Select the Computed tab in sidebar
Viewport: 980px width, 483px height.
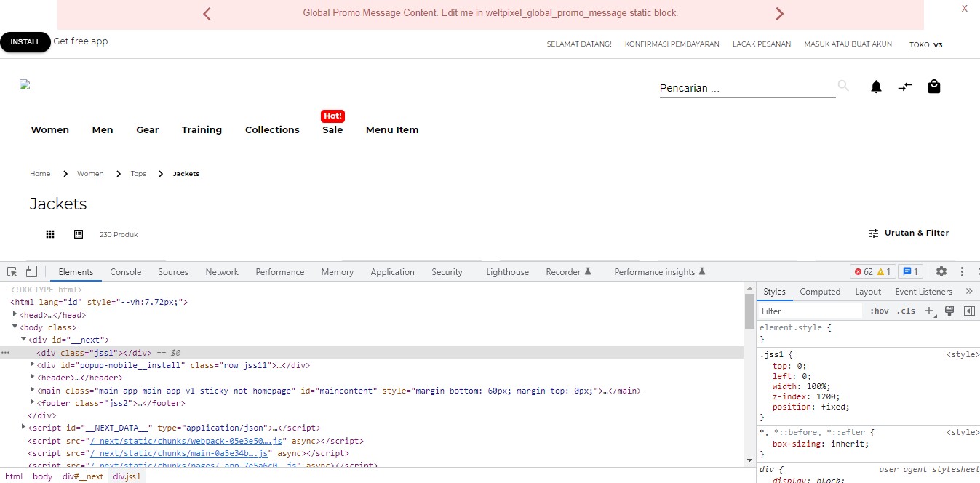820,292
